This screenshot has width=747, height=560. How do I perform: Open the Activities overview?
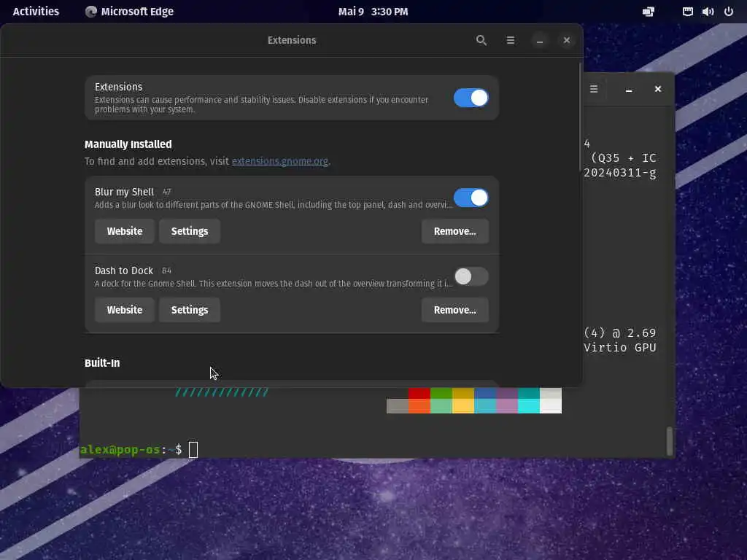coord(36,12)
